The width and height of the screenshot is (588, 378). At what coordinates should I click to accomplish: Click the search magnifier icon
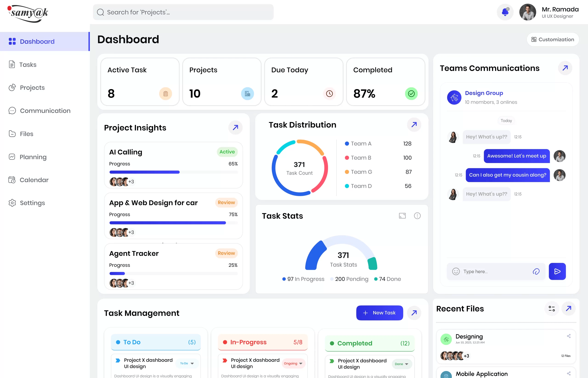[x=100, y=12]
